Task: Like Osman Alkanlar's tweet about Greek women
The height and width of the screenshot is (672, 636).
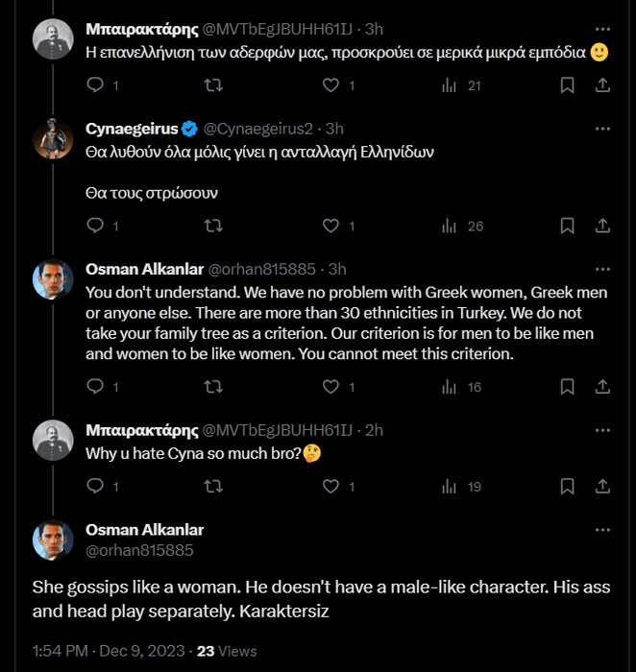Action: point(331,387)
